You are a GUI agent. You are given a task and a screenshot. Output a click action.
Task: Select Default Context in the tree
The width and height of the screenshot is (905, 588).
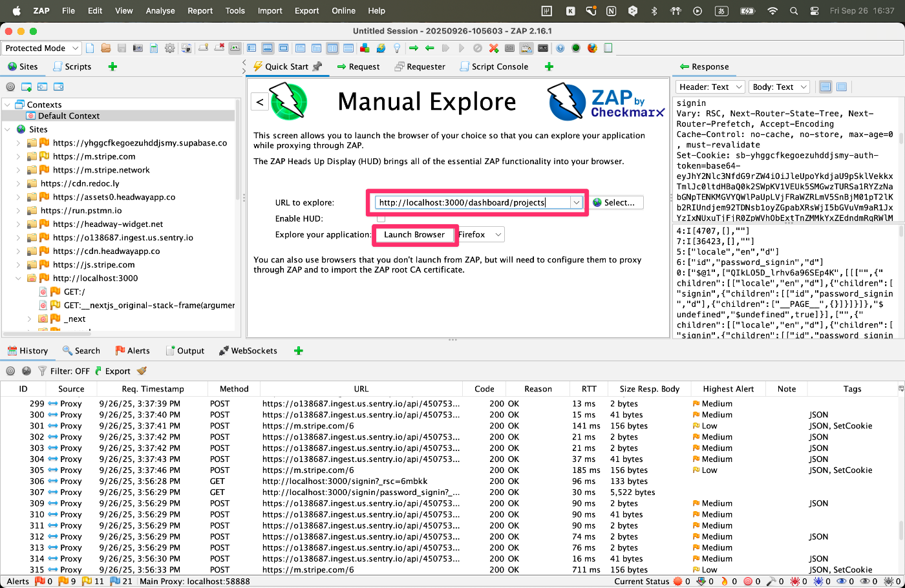coord(69,116)
